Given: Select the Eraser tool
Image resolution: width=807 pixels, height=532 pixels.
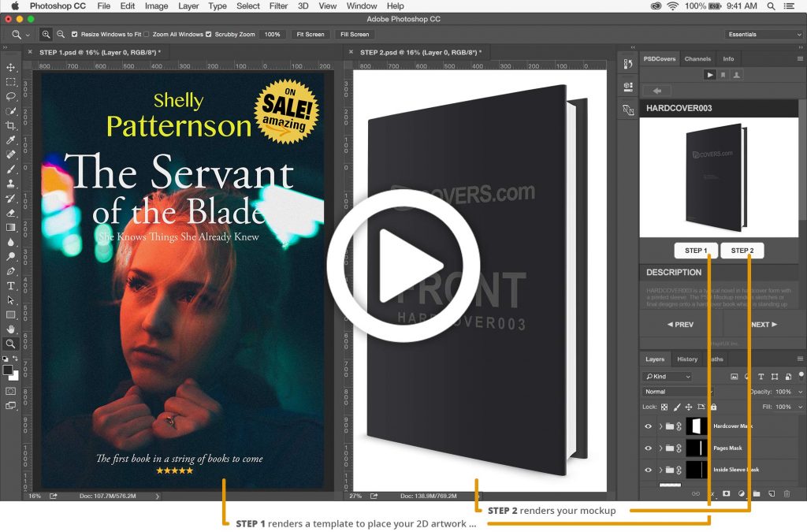Looking at the screenshot, I should (x=10, y=213).
